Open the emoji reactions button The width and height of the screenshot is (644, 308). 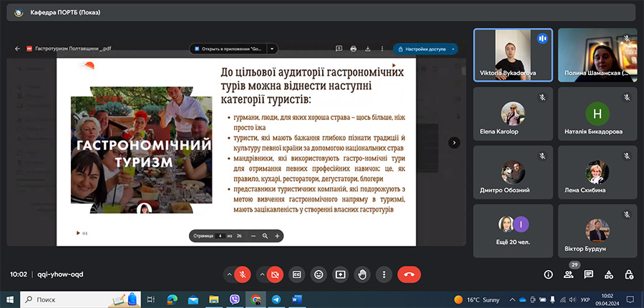click(318, 274)
